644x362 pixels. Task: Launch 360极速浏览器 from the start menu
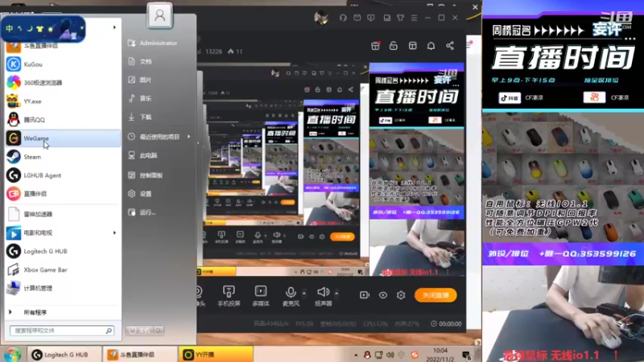pyautogui.click(x=63, y=83)
